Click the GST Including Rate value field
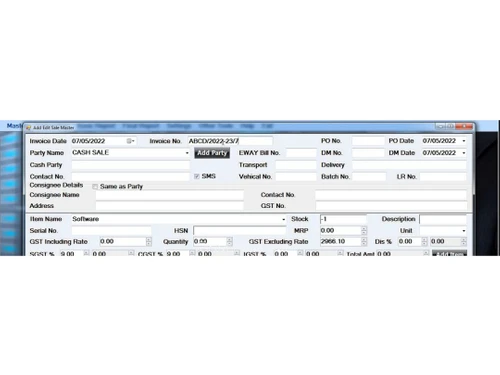500x375 pixels. pyautogui.click(x=123, y=242)
